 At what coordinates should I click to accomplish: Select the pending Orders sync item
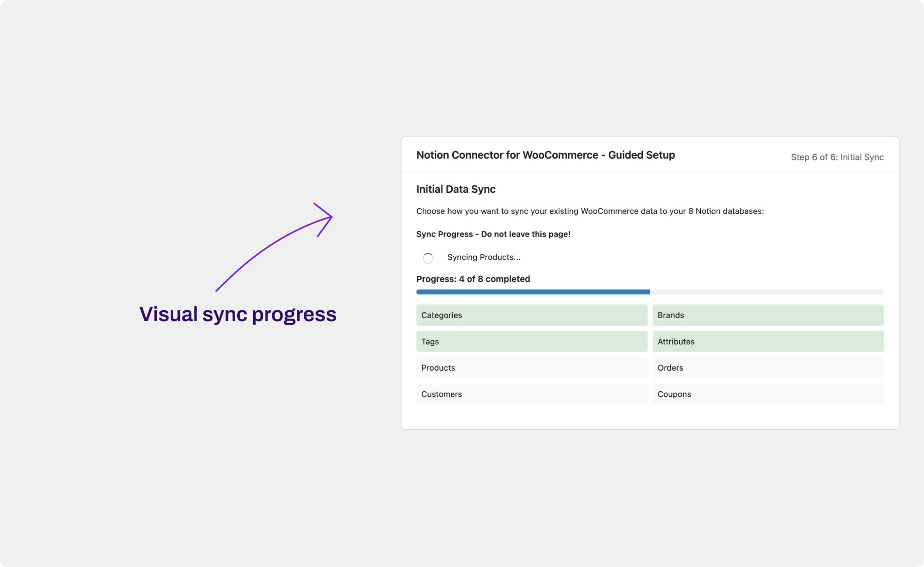point(768,368)
